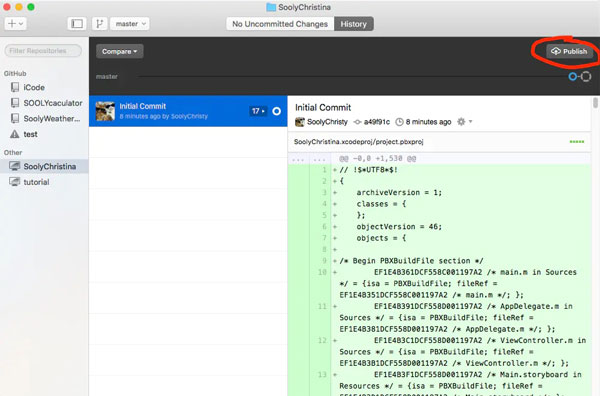
Task: Click the create branch icon
Action: (x=99, y=24)
